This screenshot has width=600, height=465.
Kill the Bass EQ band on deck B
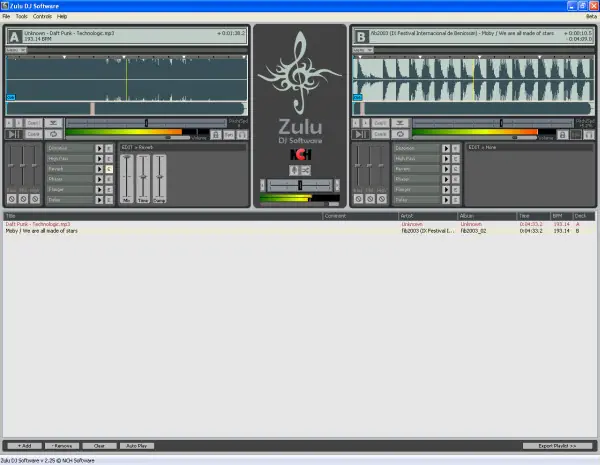pyautogui.click(x=358, y=199)
